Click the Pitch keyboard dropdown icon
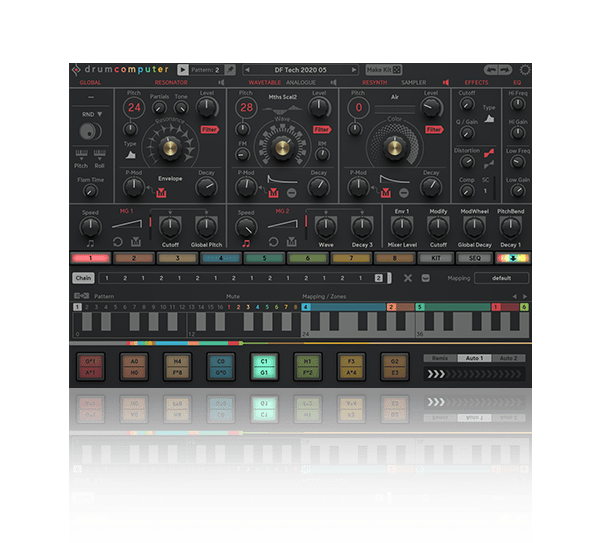Viewport: 600px width, 543px height. (x=81, y=155)
